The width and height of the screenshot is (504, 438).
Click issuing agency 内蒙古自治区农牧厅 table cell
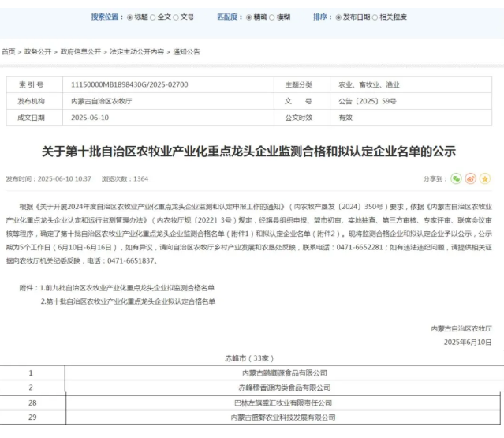[x=168, y=101]
